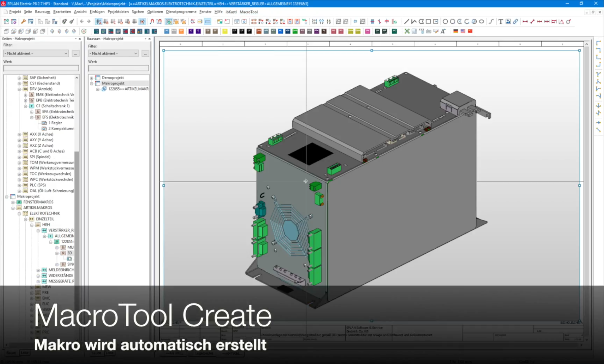Click the text format A icon
The width and height of the screenshot is (604, 364).
(443, 31)
